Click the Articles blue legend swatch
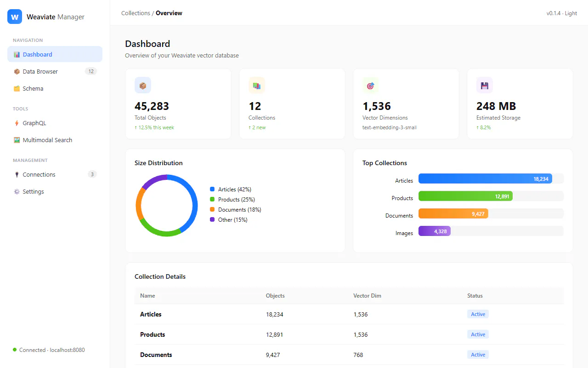The width and height of the screenshot is (588, 368). pyautogui.click(x=212, y=189)
